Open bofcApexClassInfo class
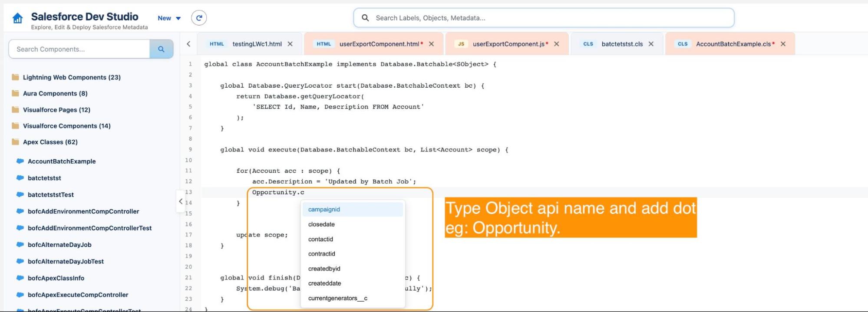The image size is (868, 312). [56, 278]
